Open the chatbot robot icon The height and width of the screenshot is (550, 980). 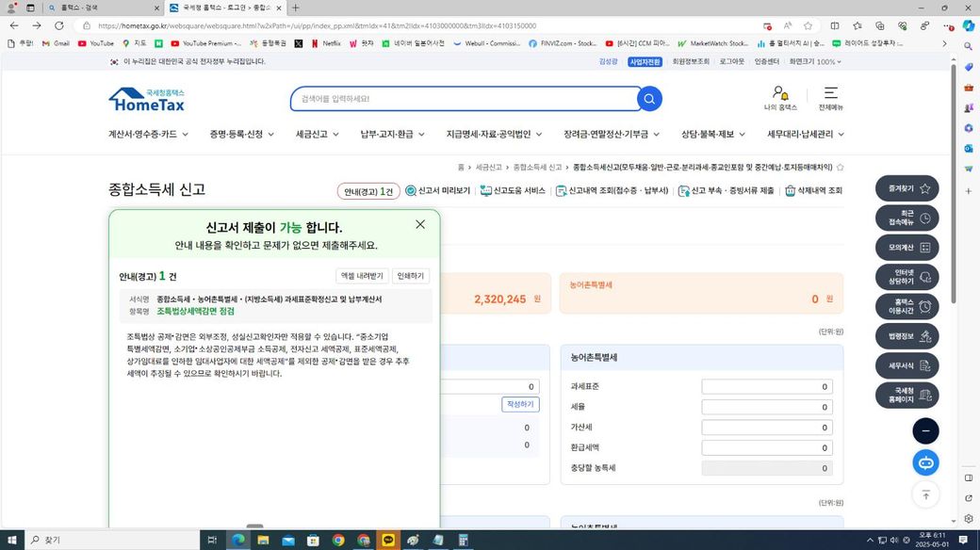coord(925,462)
